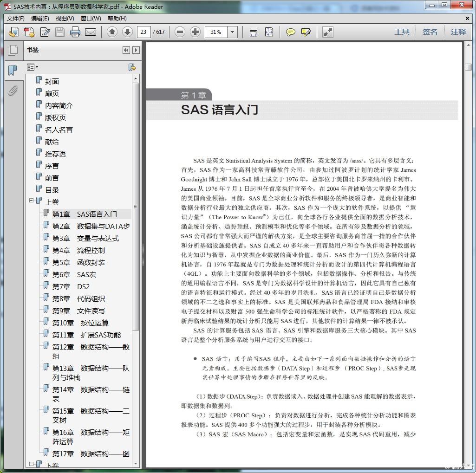Go to next page with down arrow
The height and width of the screenshot is (473, 476).
tap(127, 32)
